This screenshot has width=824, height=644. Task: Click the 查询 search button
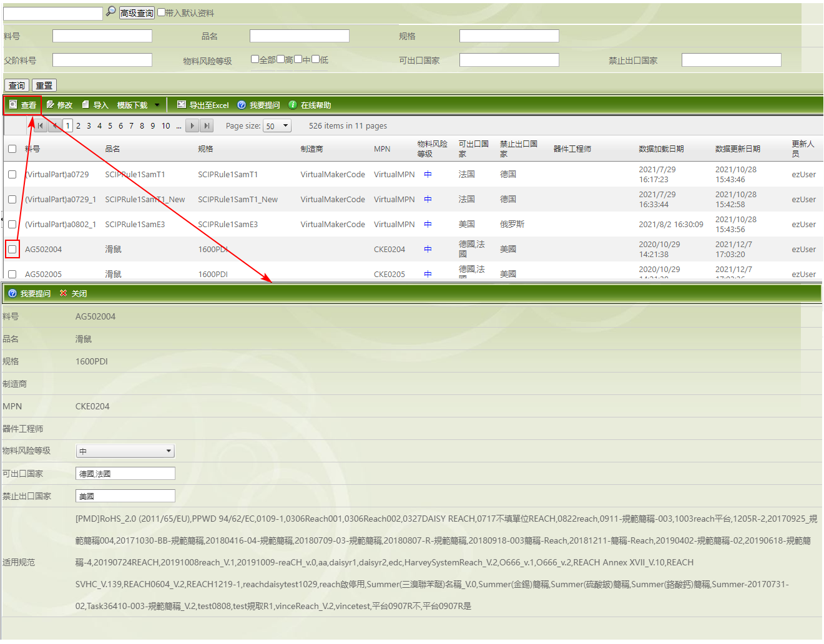[x=17, y=85]
